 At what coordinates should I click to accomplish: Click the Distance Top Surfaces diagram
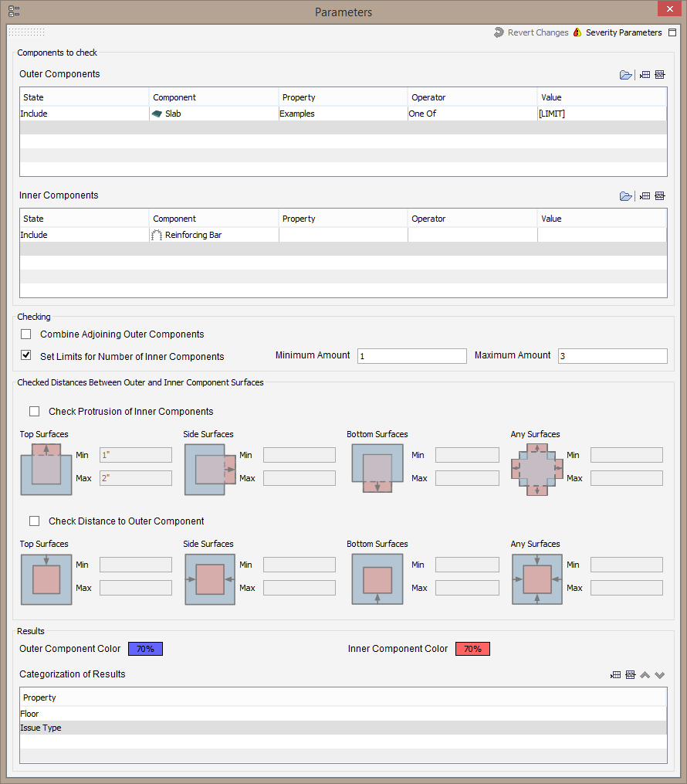click(x=46, y=579)
